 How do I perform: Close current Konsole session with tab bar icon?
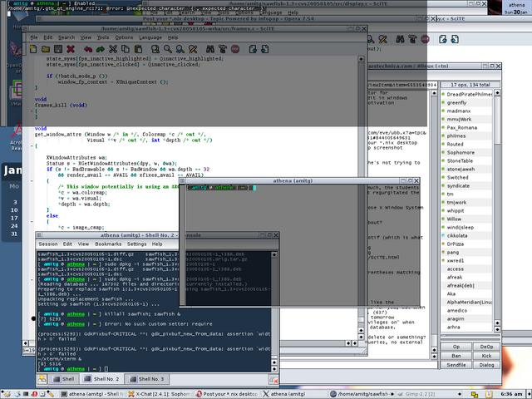pyautogui.click(x=273, y=380)
